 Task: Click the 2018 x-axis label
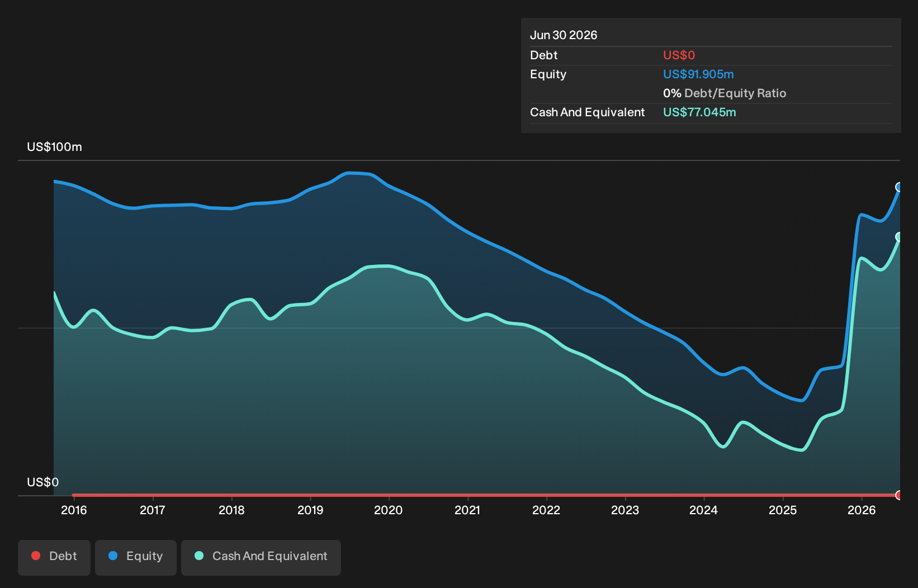click(x=231, y=510)
